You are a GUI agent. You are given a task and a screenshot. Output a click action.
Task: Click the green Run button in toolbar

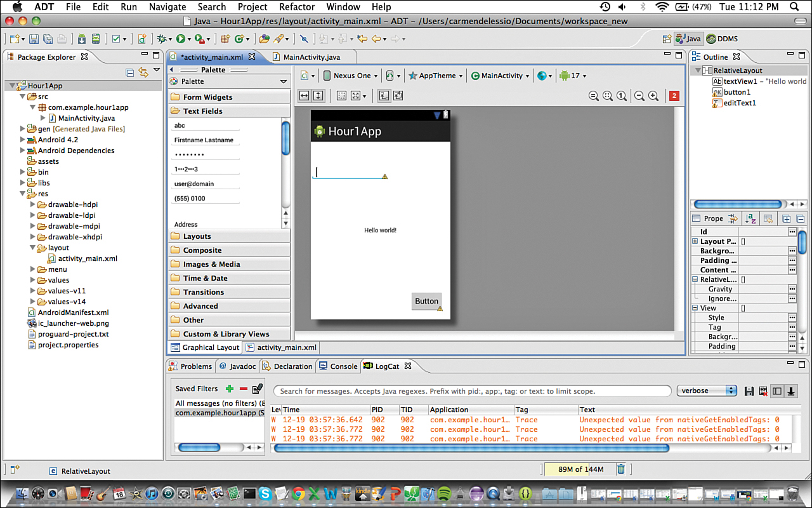point(181,39)
